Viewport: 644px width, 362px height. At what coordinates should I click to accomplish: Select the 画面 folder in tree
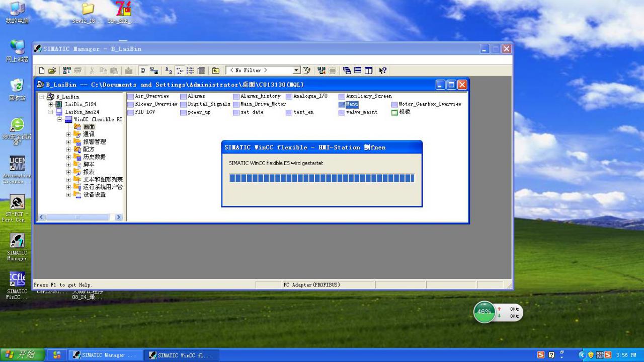[x=88, y=127]
